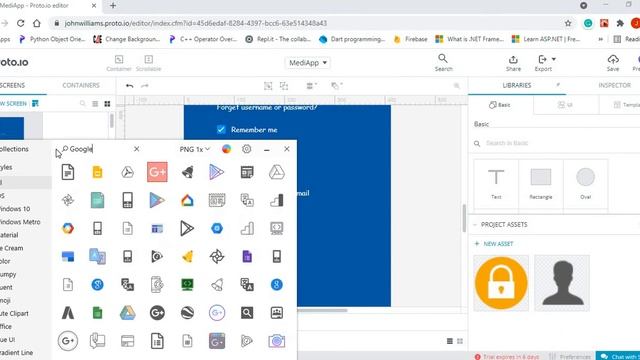Select the colored Google Play triangle icon
The height and width of the screenshot is (360, 640).
point(157,200)
